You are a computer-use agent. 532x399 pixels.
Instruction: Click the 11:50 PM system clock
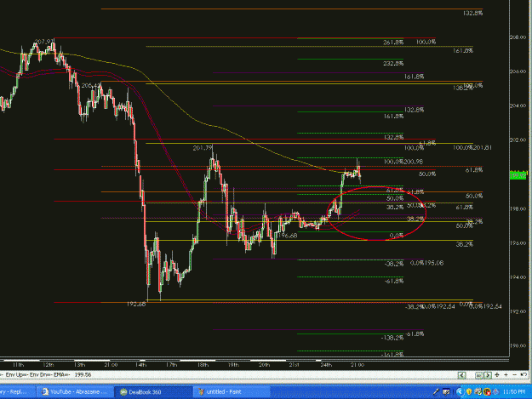pos(513,392)
